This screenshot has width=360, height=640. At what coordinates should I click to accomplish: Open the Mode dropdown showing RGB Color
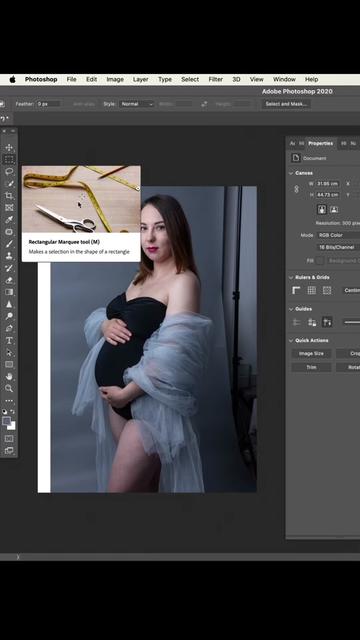338,235
